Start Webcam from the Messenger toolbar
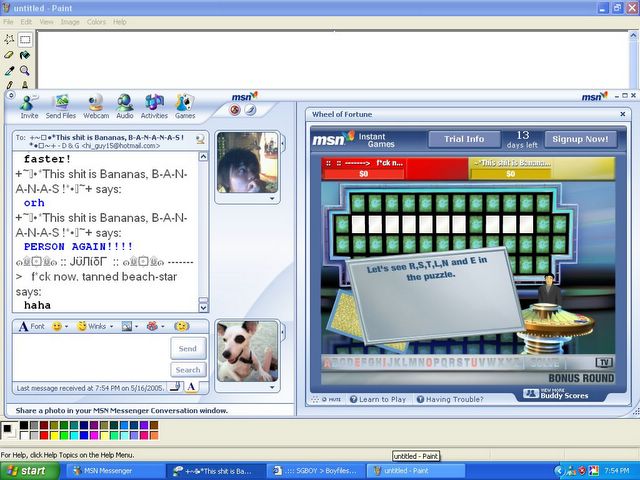 (x=96, y=107)
